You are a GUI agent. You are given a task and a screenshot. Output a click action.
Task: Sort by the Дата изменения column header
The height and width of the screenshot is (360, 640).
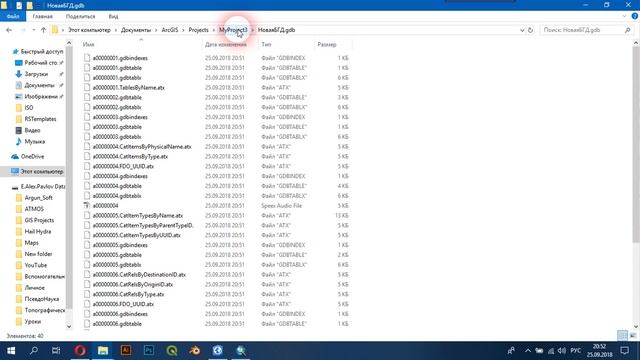coord(225,44)
